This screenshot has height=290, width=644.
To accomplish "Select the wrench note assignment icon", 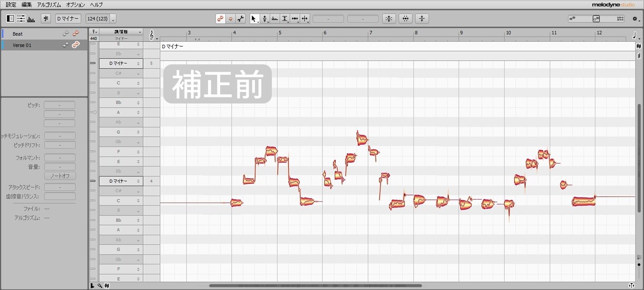I will click(241, 18).
